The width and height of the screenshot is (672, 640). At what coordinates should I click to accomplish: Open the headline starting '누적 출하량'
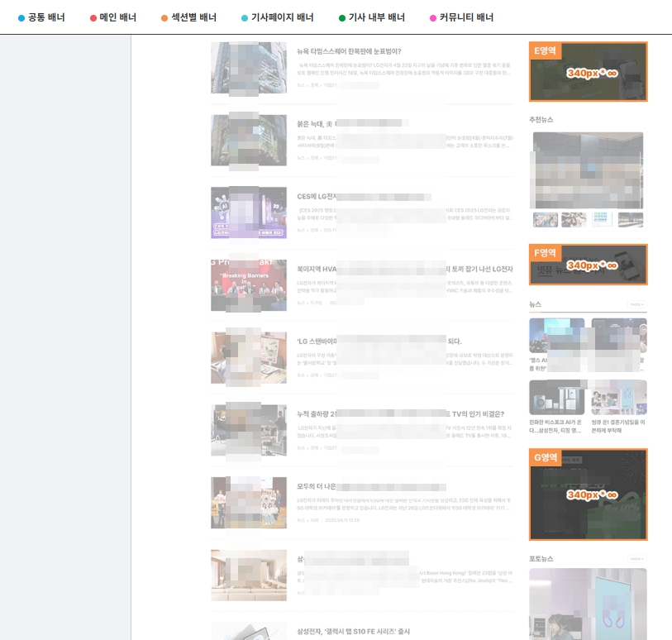[400, 413]
